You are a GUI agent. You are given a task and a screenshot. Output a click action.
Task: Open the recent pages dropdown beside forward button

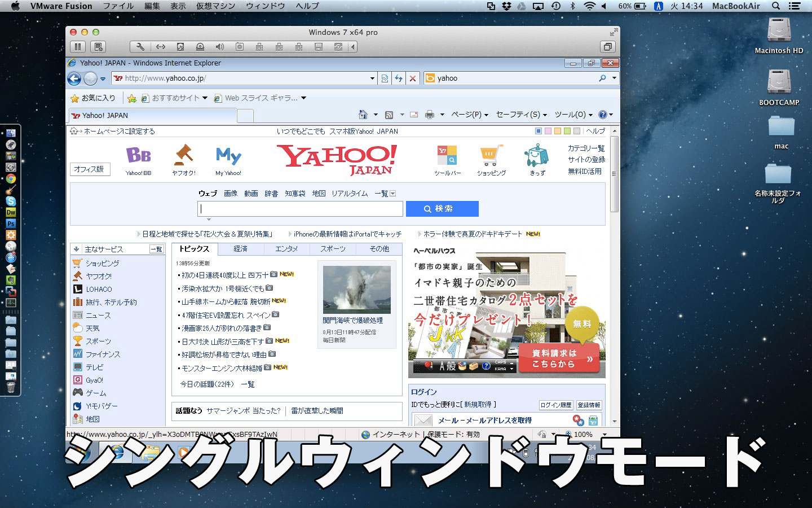tap(103, 79)
